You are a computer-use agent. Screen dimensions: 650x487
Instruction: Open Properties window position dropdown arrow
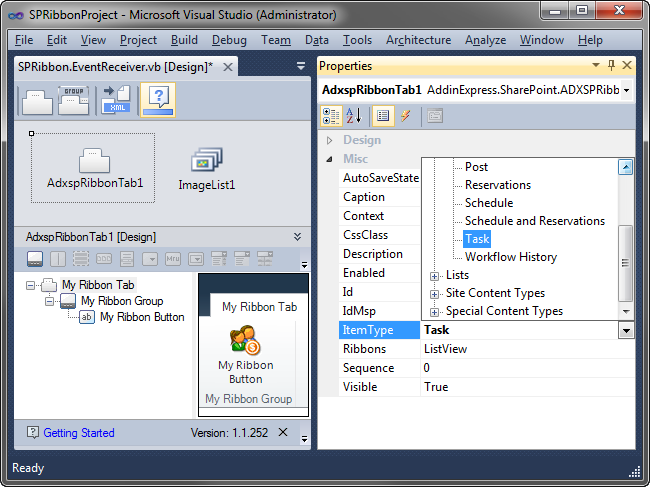pyautogui.click(x=596, y=65)
